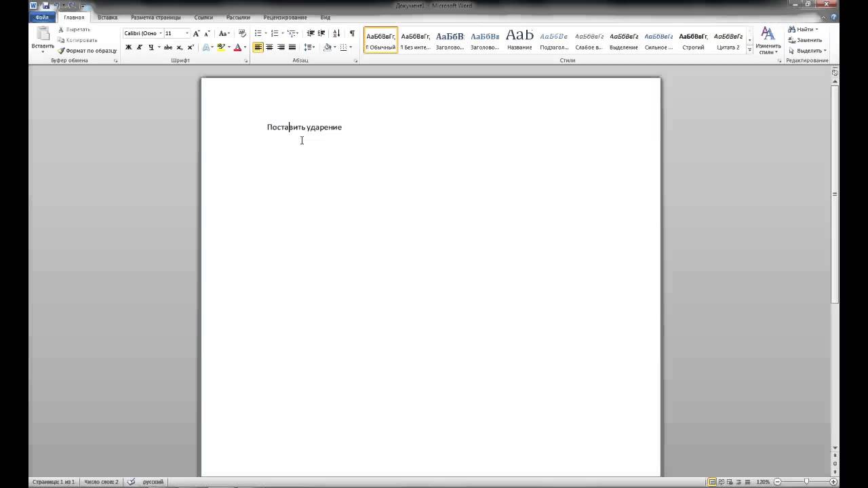Click the Sort icon
868x488 pixels.
point(336,33)
